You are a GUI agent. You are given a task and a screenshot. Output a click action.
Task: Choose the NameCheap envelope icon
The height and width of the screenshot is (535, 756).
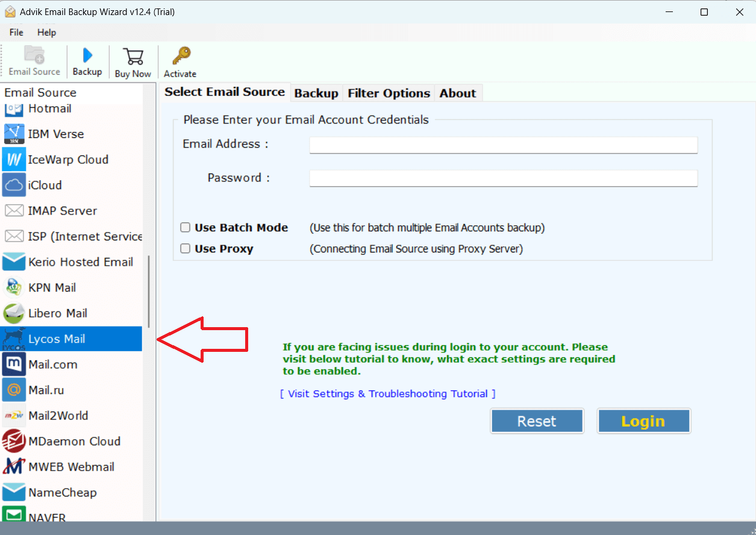pos(14,492)
